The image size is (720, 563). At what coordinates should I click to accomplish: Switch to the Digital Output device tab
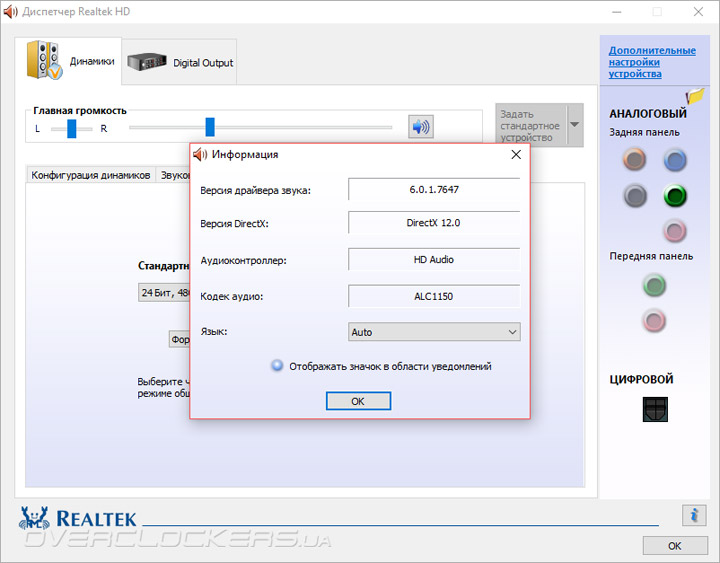click(180, 62)
